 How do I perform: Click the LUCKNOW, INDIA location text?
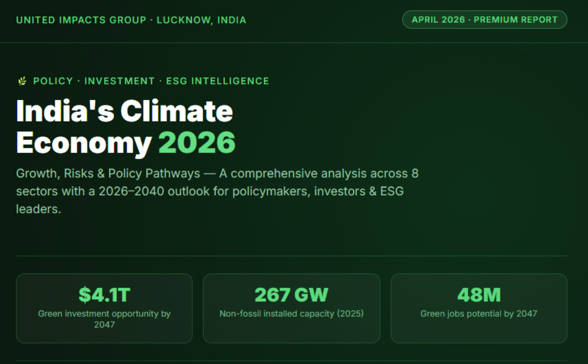[203, 20]
